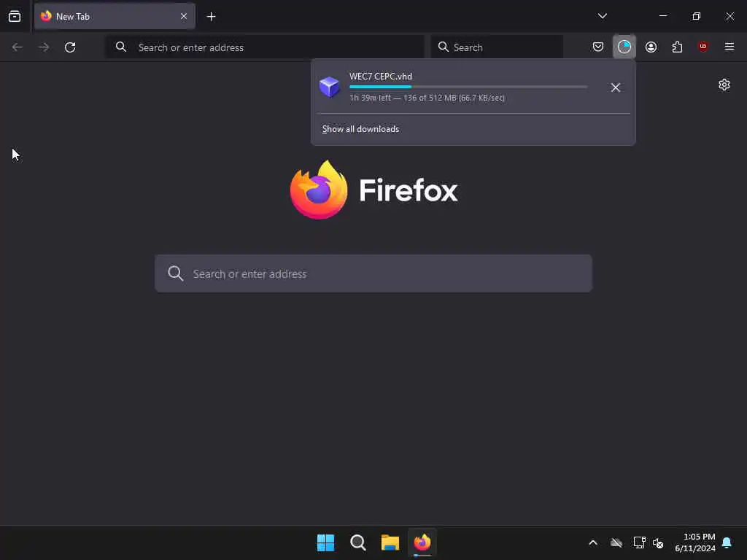Show hidden tray icons chevron

click(x=593, y=542)
